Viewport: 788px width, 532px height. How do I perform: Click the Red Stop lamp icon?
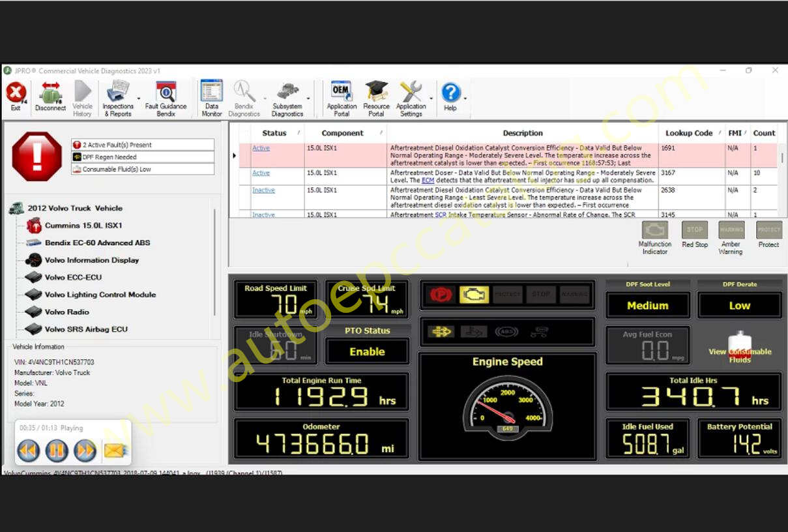click(x=695, y=229)
